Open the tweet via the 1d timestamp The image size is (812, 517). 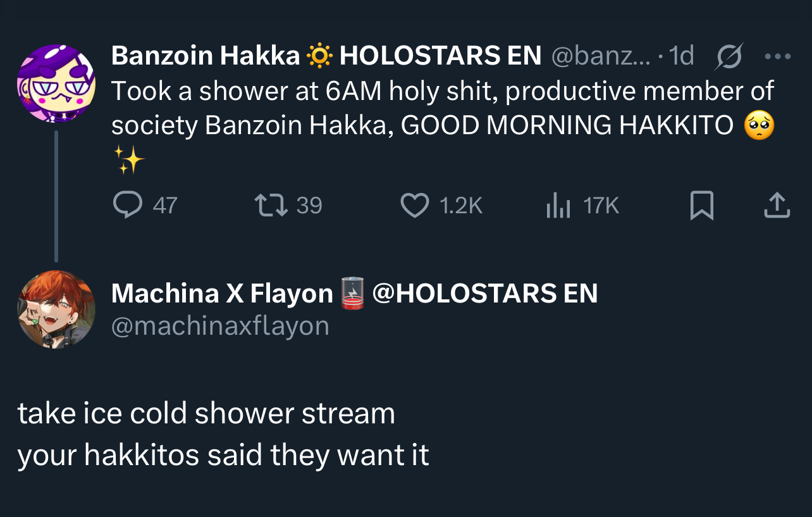coord(681,56)
